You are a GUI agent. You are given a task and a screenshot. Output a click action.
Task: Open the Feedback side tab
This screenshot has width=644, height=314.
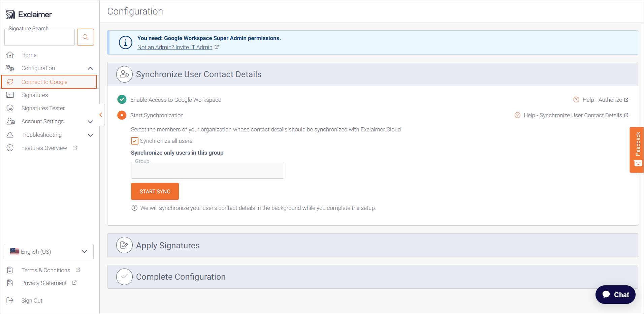pyautogui.click(x=637, y=150)
